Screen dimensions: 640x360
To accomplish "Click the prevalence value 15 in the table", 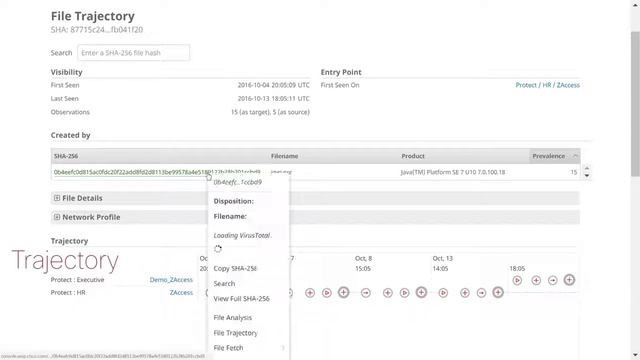I will click(x=573, y=172).
